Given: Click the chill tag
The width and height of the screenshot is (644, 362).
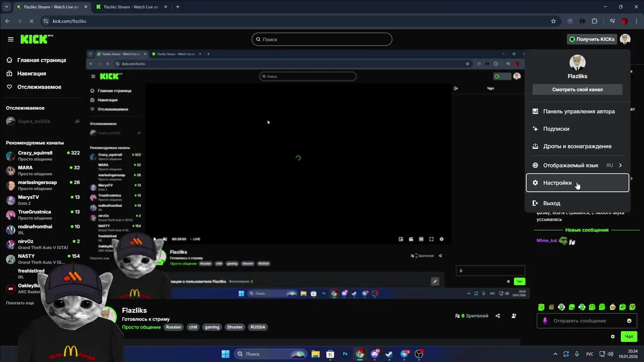Looking at the screenshot, I should [193, 327].
